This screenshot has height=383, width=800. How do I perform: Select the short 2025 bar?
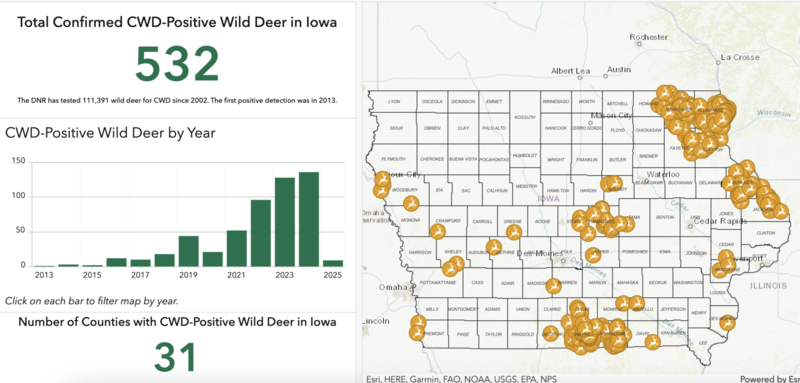[x=333, y=263]
